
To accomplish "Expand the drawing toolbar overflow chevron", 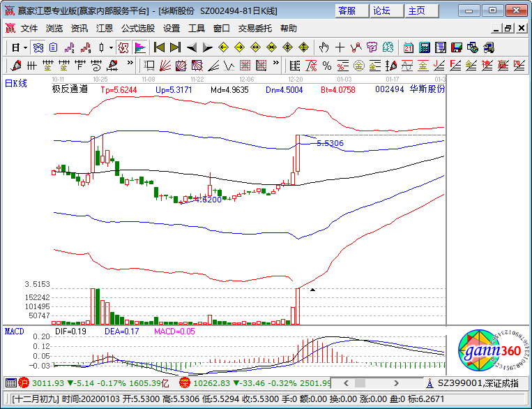I will pyautogui.click(x=276, y=63).
